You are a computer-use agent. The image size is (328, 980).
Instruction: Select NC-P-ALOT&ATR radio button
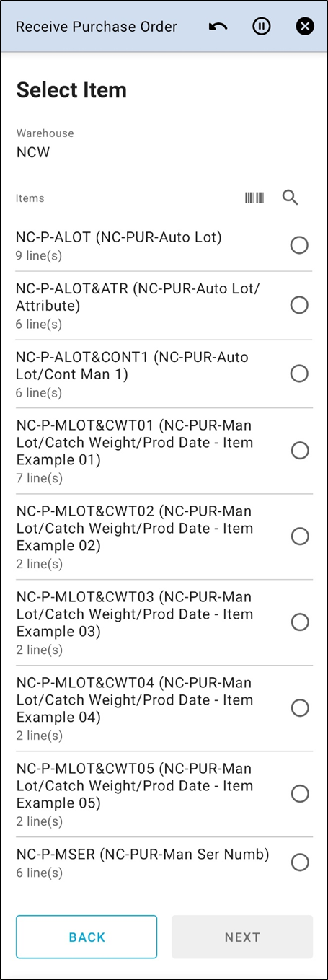[299, 305]
